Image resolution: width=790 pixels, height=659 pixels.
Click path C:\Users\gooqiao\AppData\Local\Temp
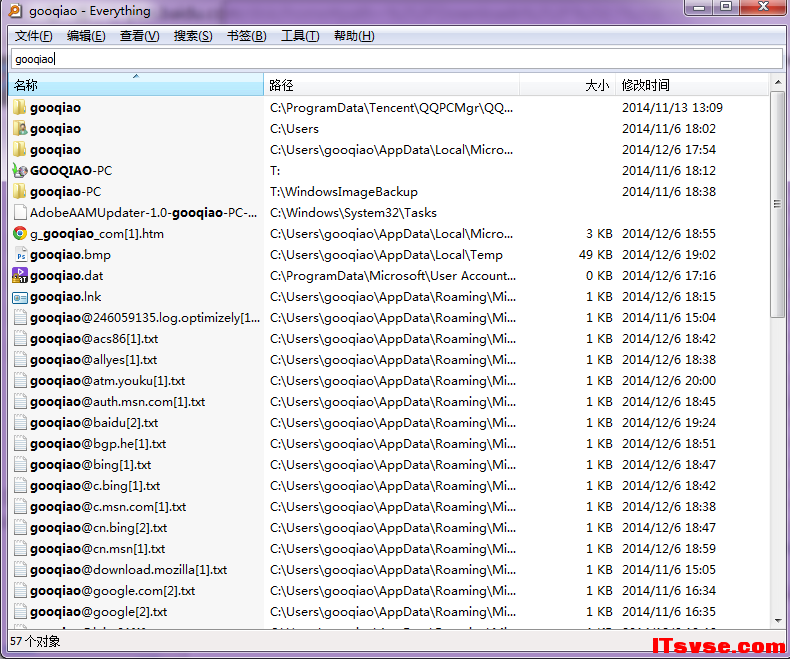coord(386,255)
